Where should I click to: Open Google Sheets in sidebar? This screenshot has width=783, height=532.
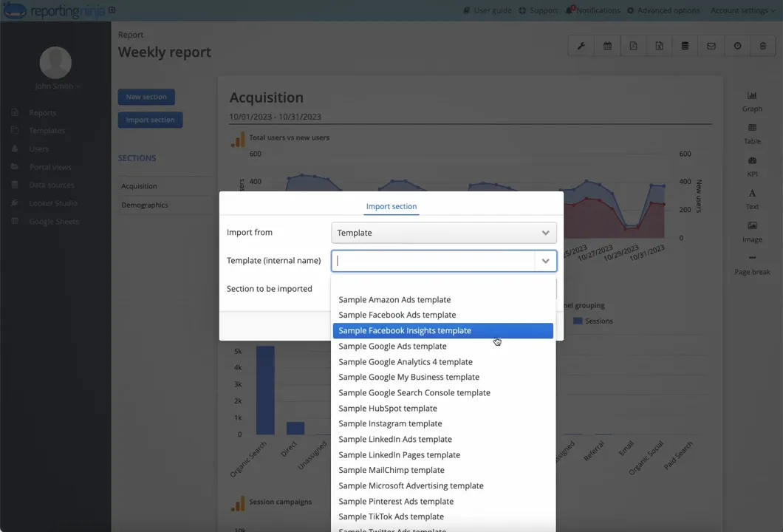click(x=54, y=222)
